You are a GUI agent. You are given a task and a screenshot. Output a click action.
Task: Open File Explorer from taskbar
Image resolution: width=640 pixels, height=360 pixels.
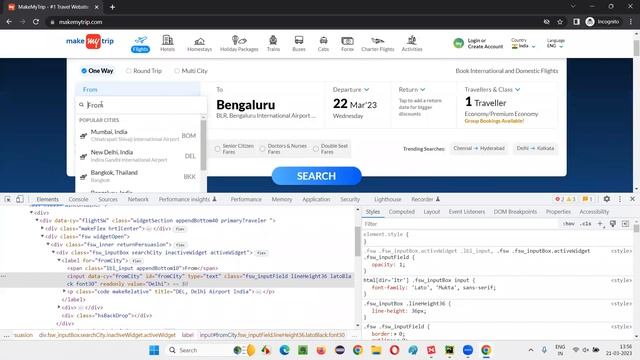[376, 350]
